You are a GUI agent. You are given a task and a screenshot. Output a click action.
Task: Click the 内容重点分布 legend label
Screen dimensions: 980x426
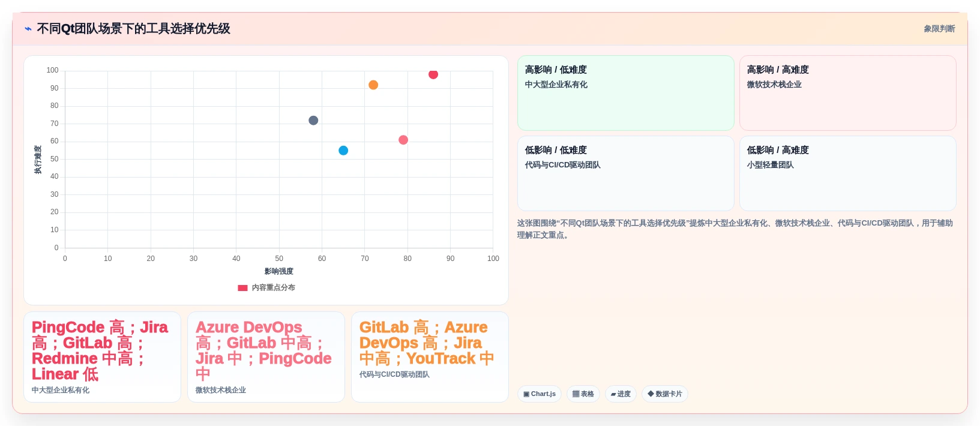(x=274, y=288)
